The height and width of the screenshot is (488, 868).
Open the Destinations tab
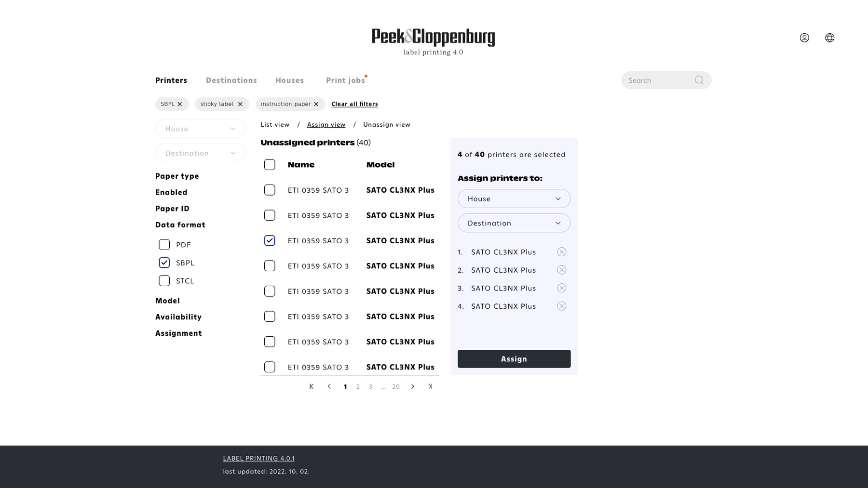(x=231, y=80)
